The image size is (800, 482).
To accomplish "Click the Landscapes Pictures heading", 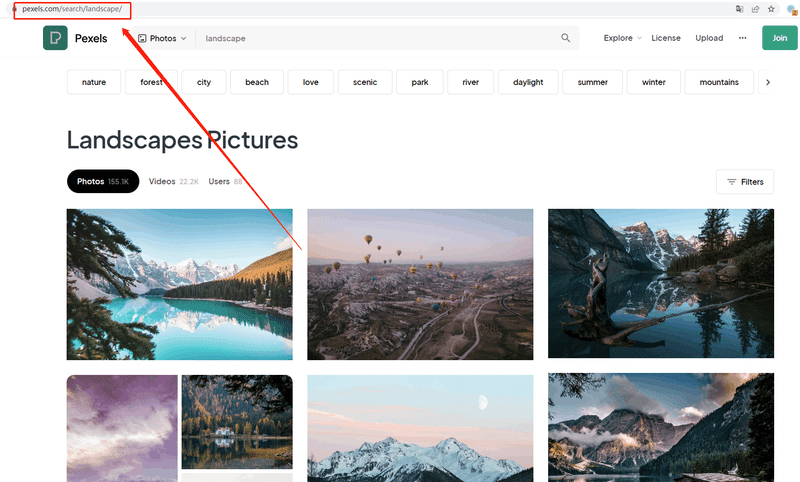I will click(x=182, y=140).
